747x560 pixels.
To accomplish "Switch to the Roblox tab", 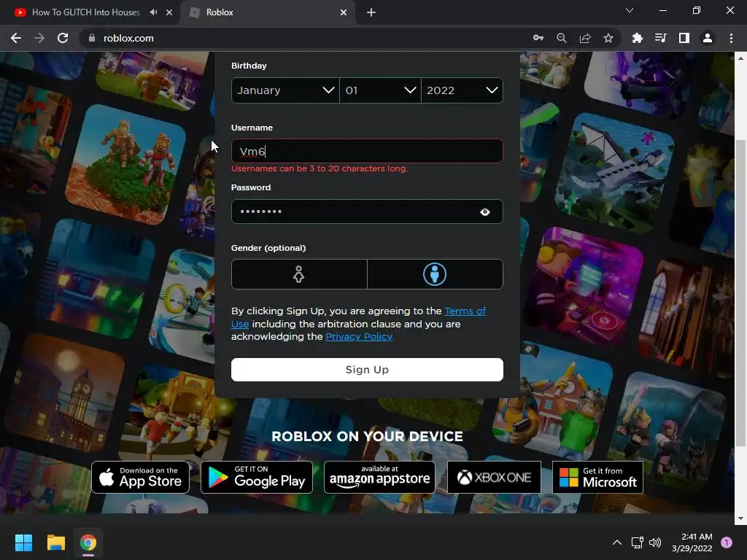I will (268, 12).
